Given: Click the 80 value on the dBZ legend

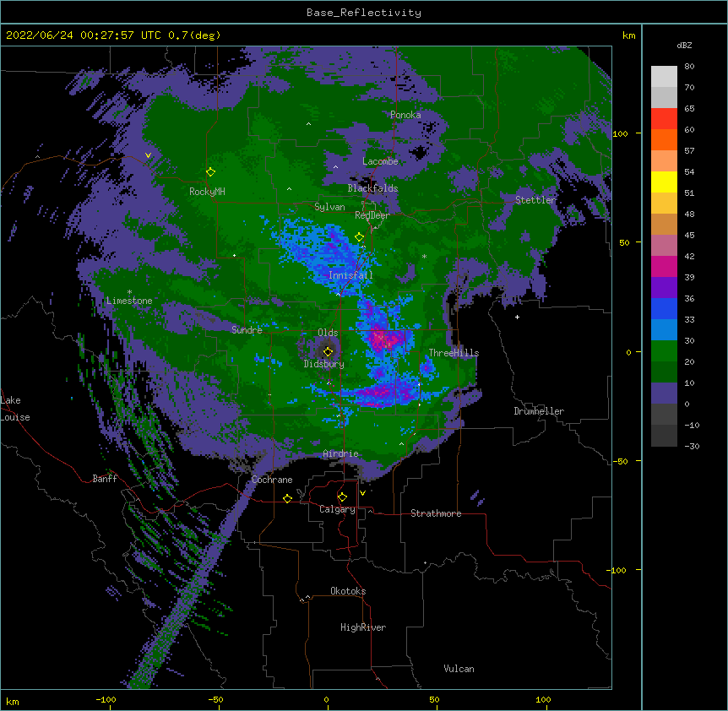Looking at the screenshot, I should (x=689, y=67).
